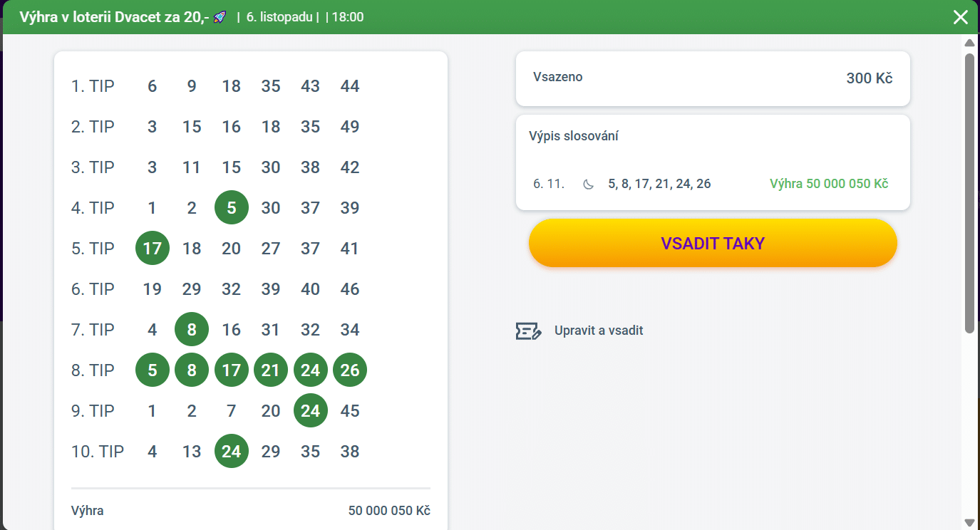This screenshot has width=980, height=530.
Task: Close the lottery win dialog
Action: click(x=961, y=17)
